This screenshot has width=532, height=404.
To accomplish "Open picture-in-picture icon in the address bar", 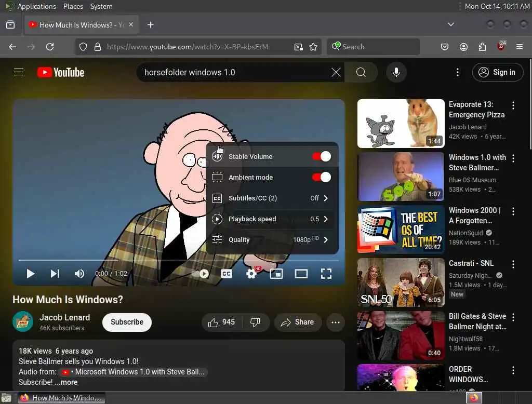I will 299,47.
